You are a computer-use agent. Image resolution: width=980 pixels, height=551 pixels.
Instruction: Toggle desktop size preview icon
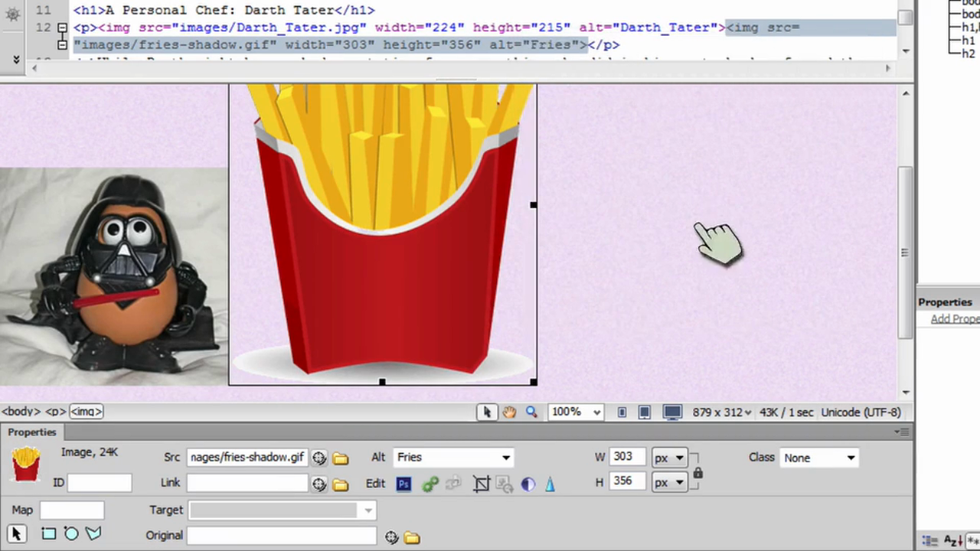(671, 412)
